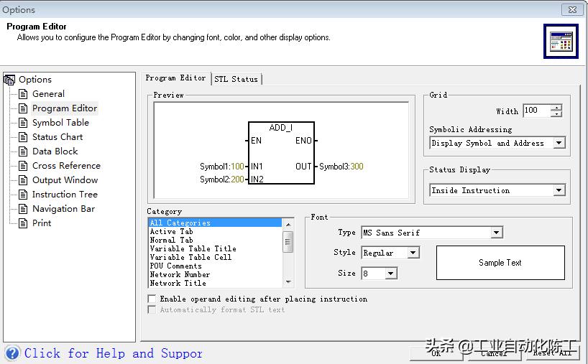Increase the grid Width spinner value

556,108
